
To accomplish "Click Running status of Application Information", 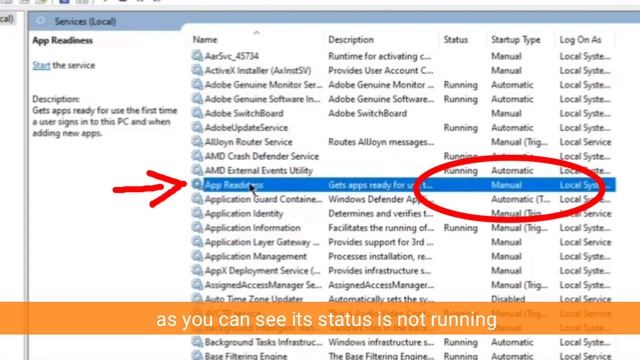I will coord(460,228).
